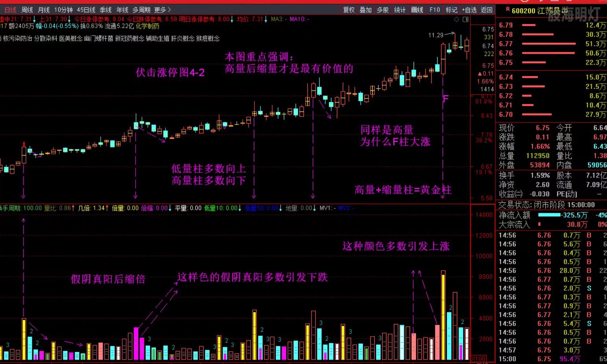This screenshot has height=364, width=607.
Task: Select the 15:00 trade row 95.4万
Action: [x=552, y=359]
